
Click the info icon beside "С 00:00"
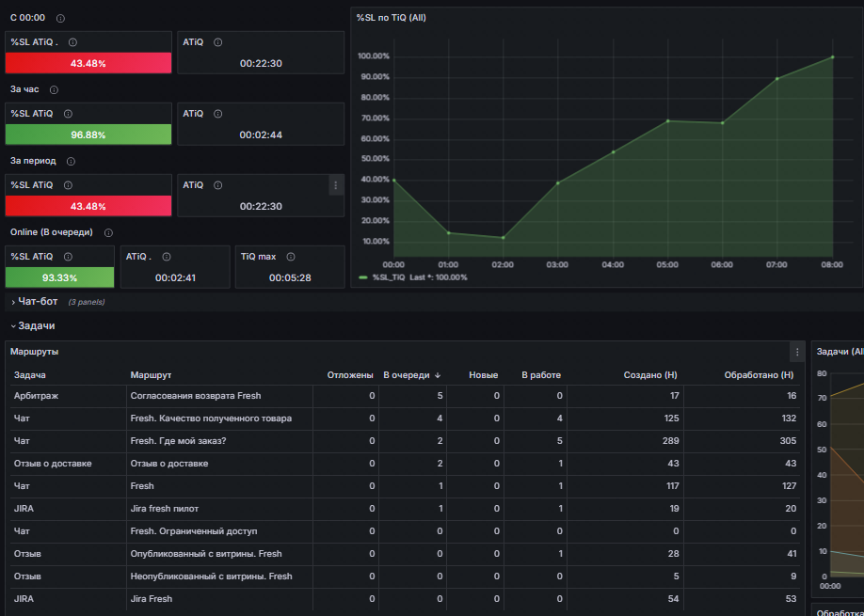point(61,19)
